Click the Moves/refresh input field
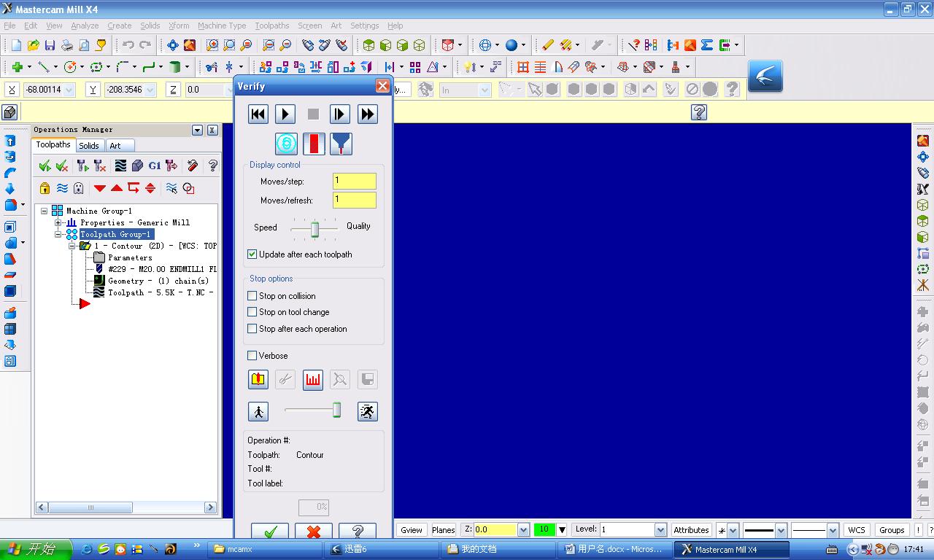The image size is (934, 560). coord(355,200)
